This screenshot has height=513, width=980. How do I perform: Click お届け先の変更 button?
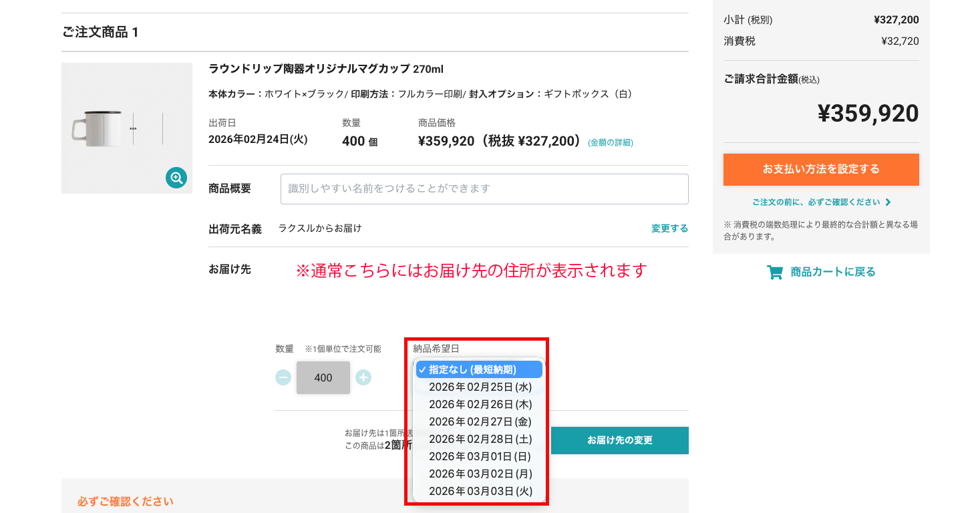(620, 441)
